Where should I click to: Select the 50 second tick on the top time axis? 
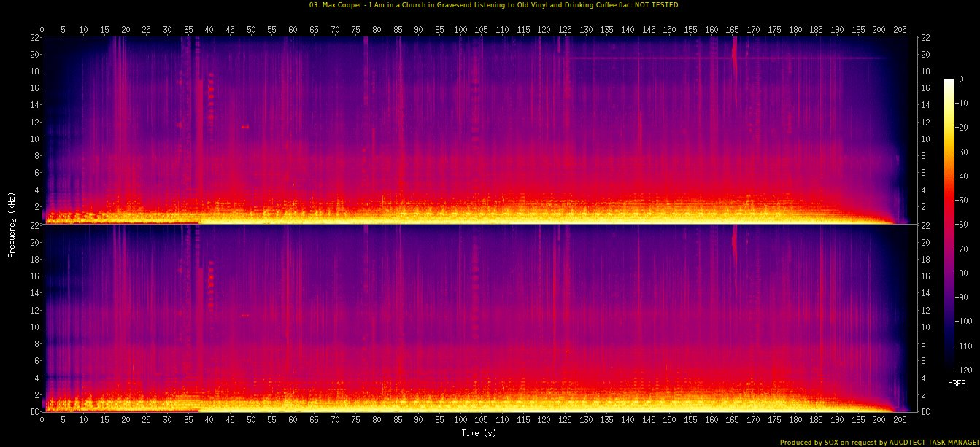pyautogui.click(x=251, y=29)
